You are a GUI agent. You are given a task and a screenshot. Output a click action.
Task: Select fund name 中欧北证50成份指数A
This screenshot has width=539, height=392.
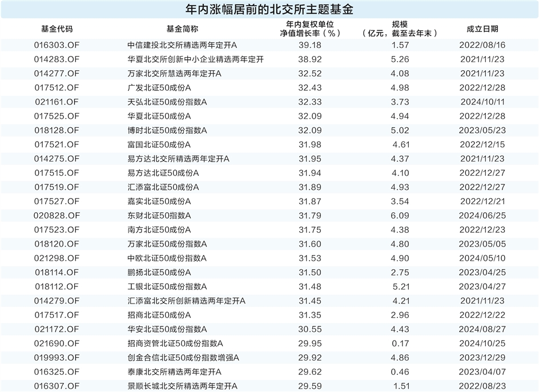[167, 258]
